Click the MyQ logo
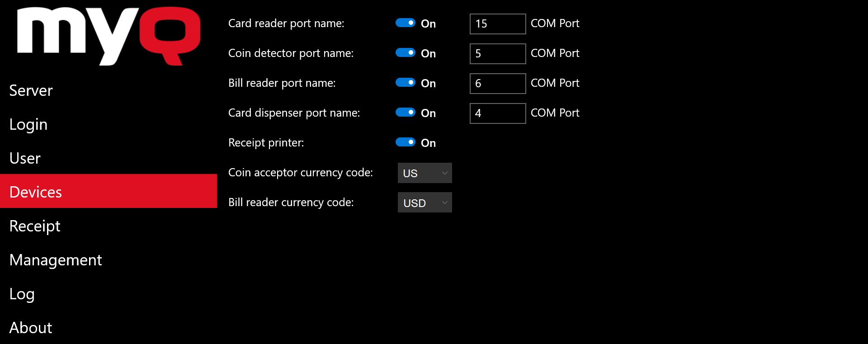This screenshot has height=344, width=868. [x=108, y=36]
